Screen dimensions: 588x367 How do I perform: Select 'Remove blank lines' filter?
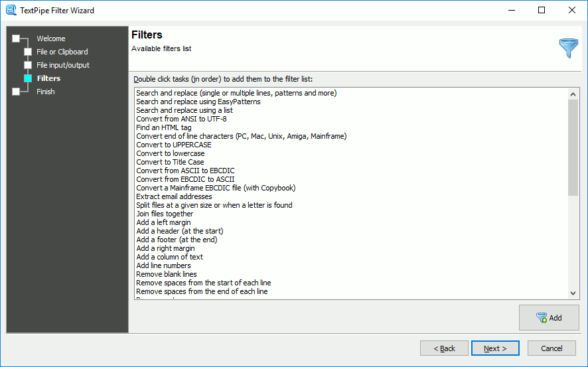[167, 274]
